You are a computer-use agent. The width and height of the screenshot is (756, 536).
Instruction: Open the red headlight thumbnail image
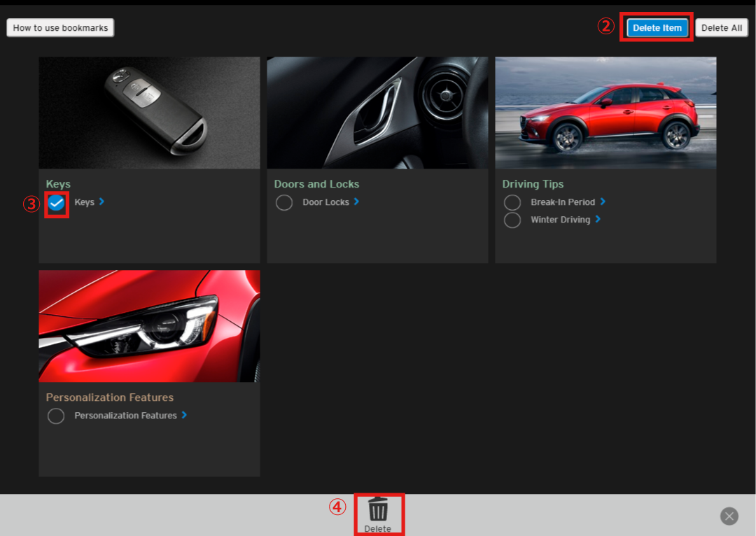pyautogui.click(x=149, y=326)
